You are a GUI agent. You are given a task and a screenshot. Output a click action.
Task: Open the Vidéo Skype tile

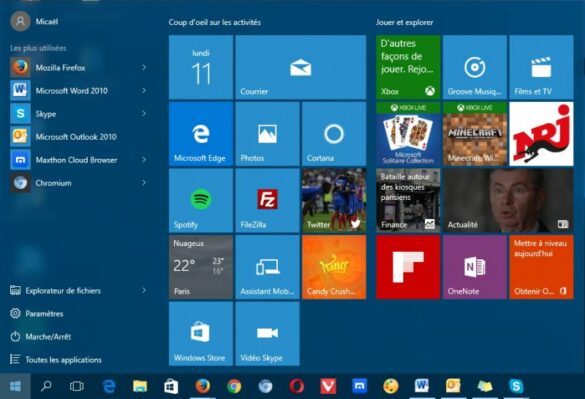coord(268,334)
